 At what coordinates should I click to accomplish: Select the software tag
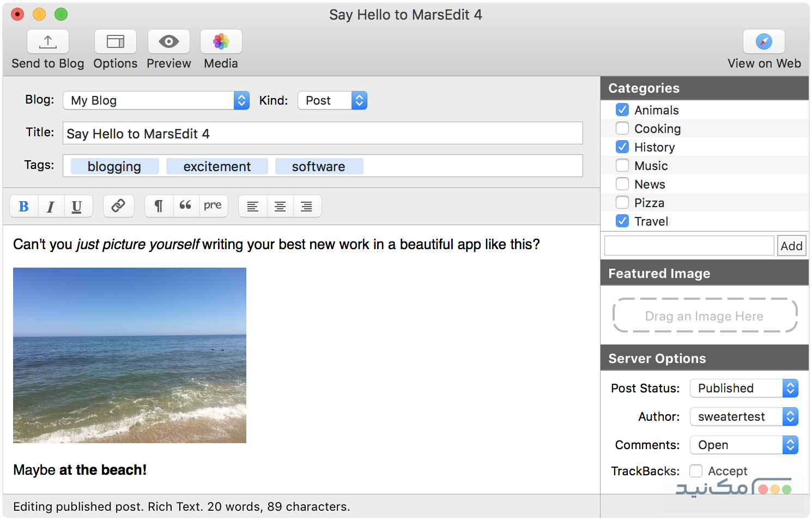pyautogui.click(x=319, y=167)
